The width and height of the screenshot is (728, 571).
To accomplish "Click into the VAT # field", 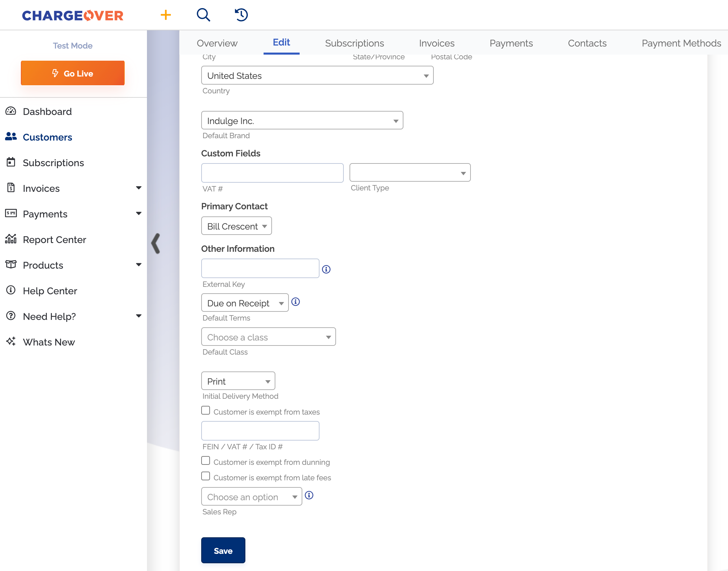I will 272,173.
